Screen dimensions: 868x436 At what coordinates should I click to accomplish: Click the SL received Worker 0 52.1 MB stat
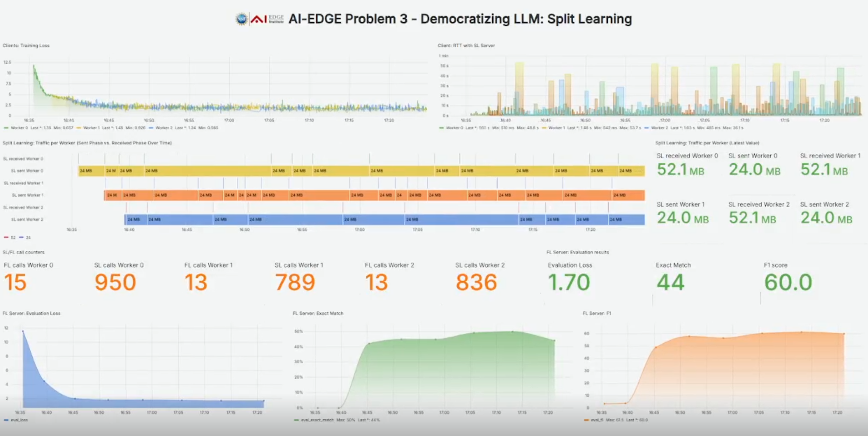click(680, 170)
